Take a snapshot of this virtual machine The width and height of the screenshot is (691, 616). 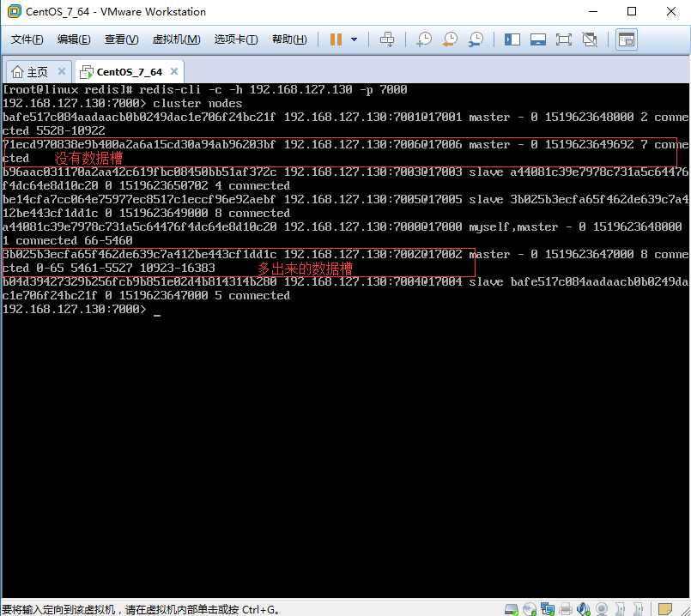(424, 39)
